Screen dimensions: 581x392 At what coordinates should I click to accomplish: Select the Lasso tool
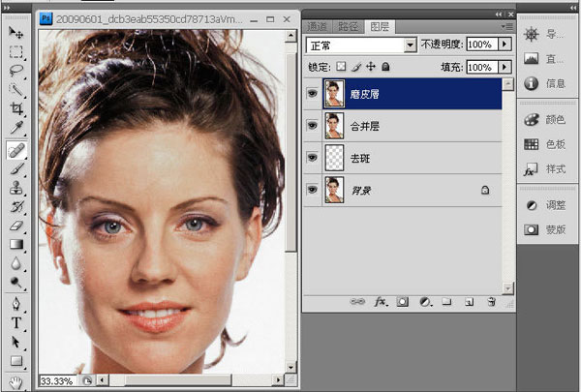click(x=16, y=71)
